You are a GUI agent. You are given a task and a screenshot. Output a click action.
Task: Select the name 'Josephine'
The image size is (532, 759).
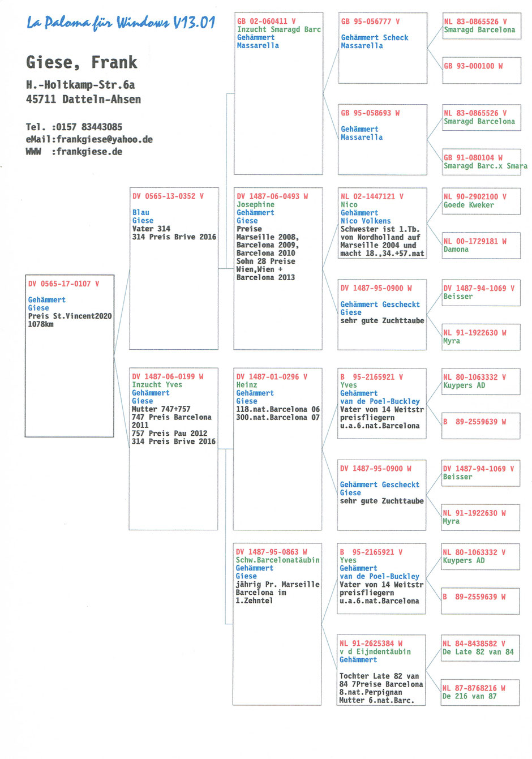[x=255, y=205]
